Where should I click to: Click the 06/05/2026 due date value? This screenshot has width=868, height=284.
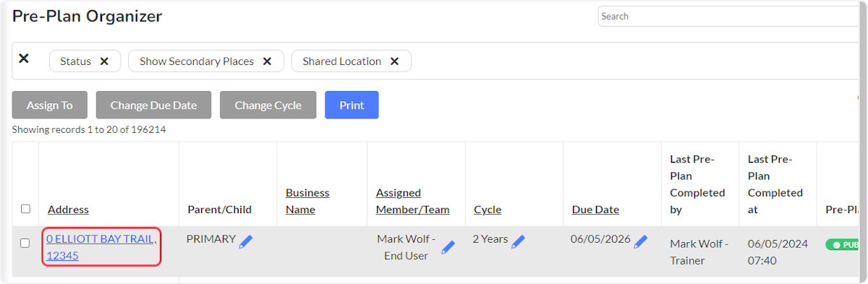tap(600, 239)
